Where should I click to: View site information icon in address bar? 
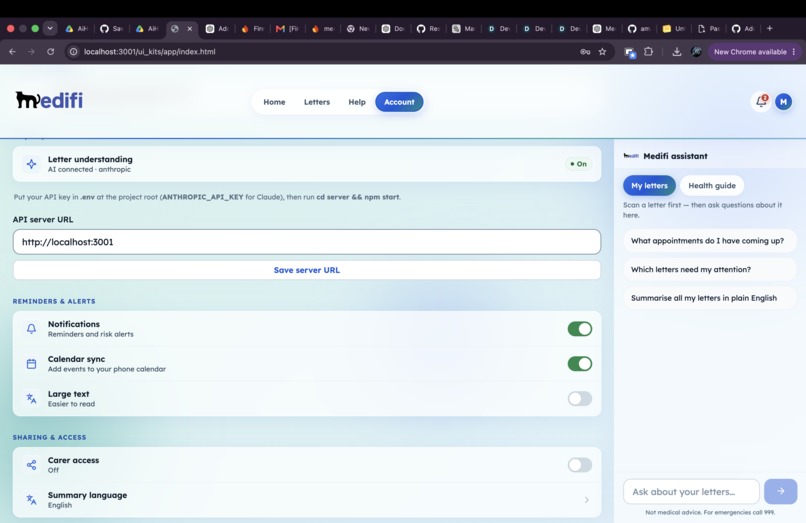[x=74, y=51]
